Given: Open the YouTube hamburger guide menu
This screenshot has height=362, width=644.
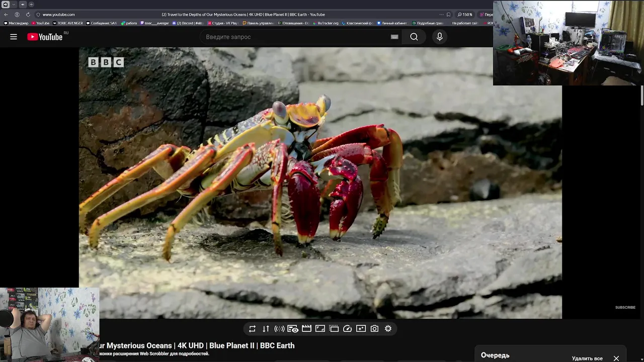Looking at the screenshot, I should pos(14,37).
